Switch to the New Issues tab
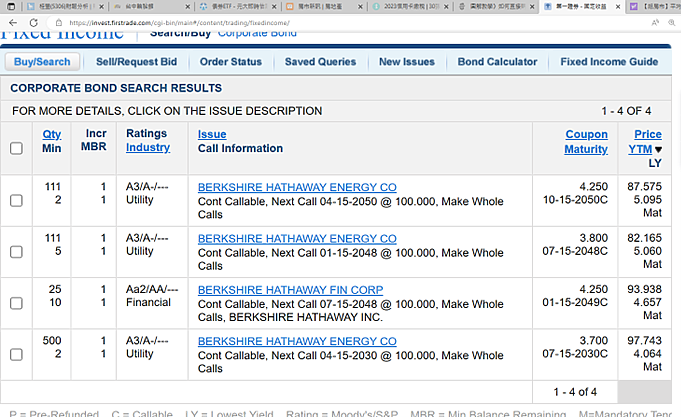The width and height of the screenshot is (681, 417). pos(407,62)
